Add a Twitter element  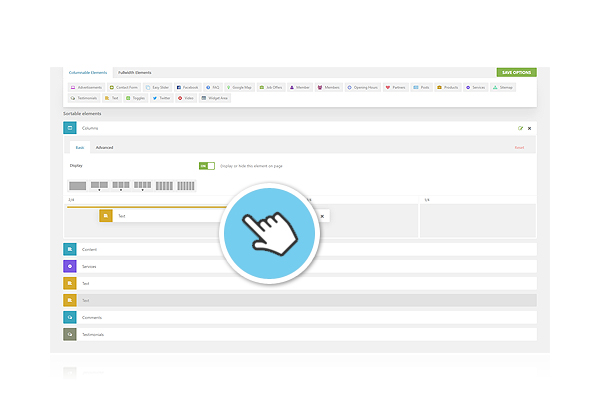[161, 98]
